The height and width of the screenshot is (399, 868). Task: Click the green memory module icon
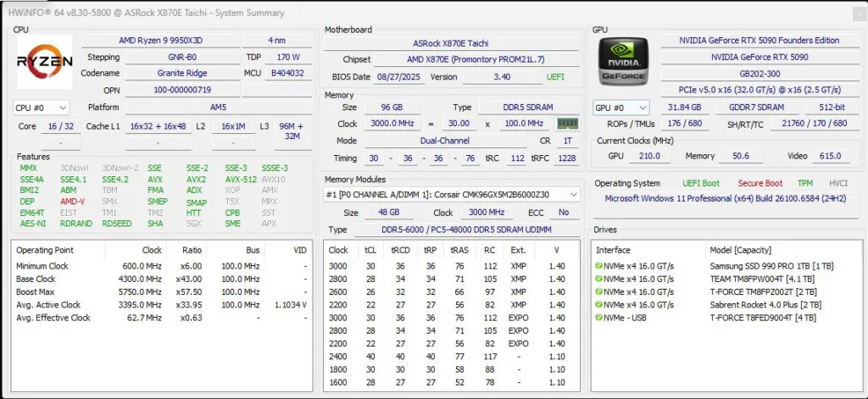(x=567, y=124)
